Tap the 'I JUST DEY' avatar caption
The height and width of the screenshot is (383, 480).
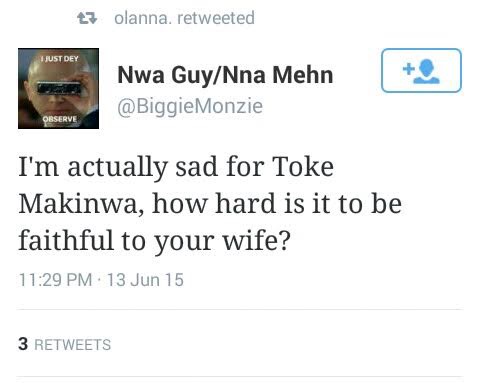[59, 59]
